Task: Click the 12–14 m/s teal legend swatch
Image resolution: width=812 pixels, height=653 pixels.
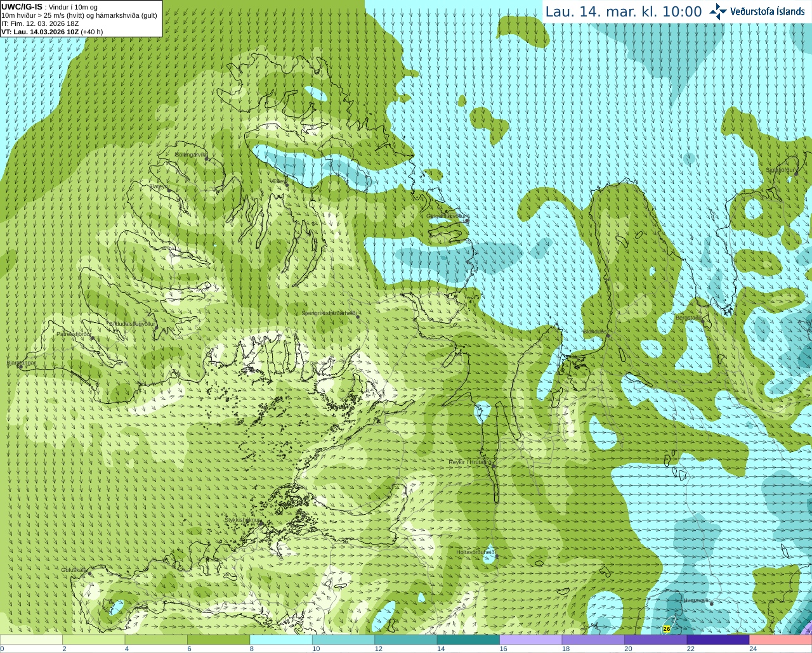Action: [x=406, y=640]
